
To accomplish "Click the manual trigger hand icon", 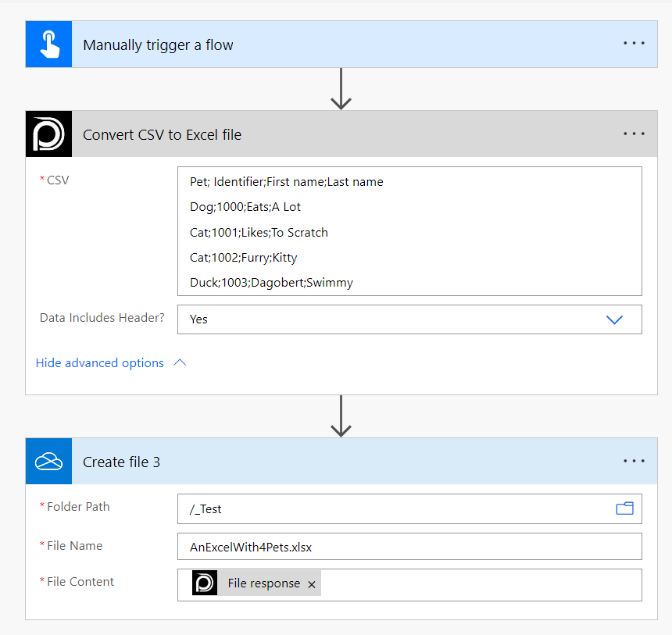I will tap(48, 45).
